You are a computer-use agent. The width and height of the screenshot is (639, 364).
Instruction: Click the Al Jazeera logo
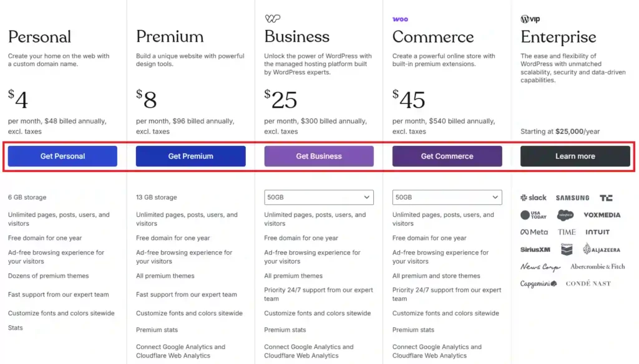point(602,249)
